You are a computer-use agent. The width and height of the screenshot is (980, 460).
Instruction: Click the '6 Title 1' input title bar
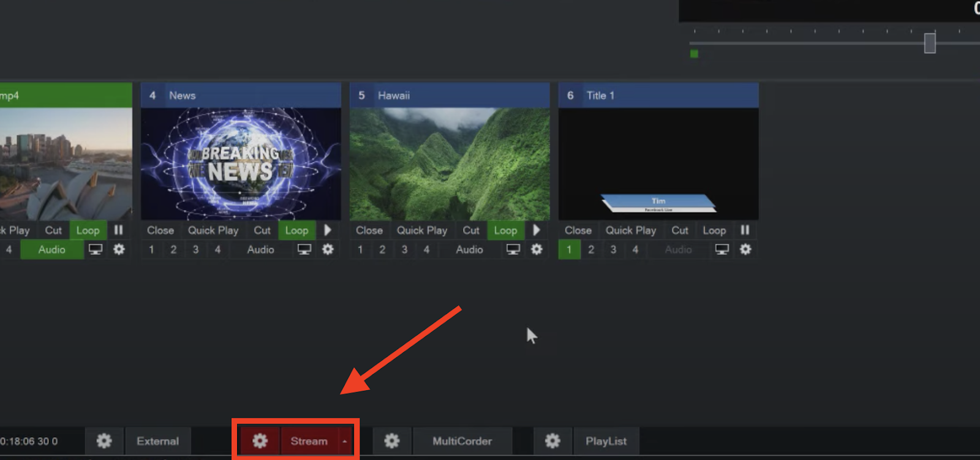tap(659, 96)
